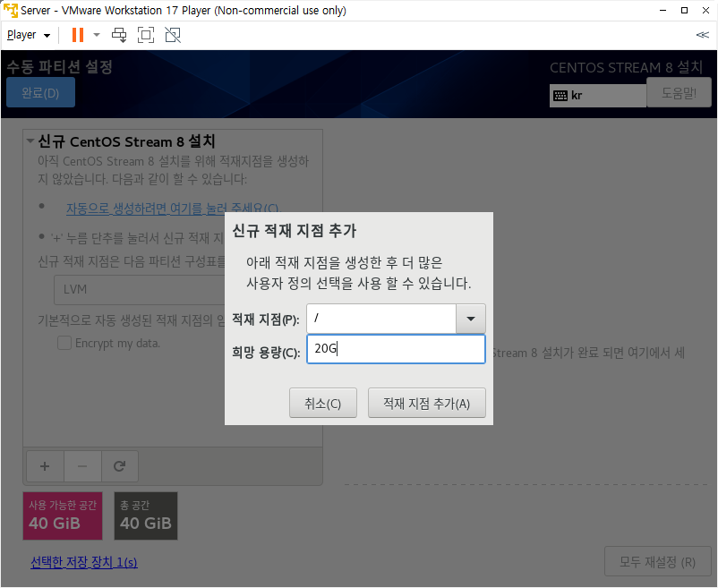This screenshot has width=718, height=588.
Task: Click the 사용 가능한 공간 40 GiB box
Action: click(63, 516)
